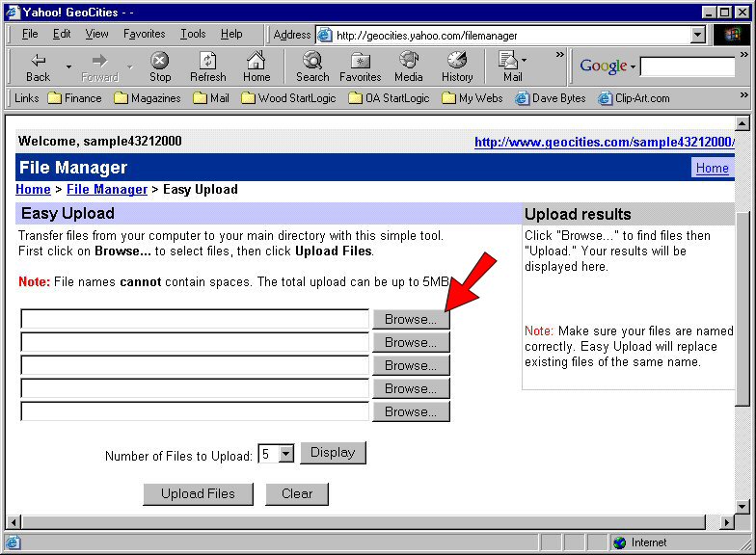Click the Home house toolbar icon
Screen dimensions: 756x555
point(256,67)
